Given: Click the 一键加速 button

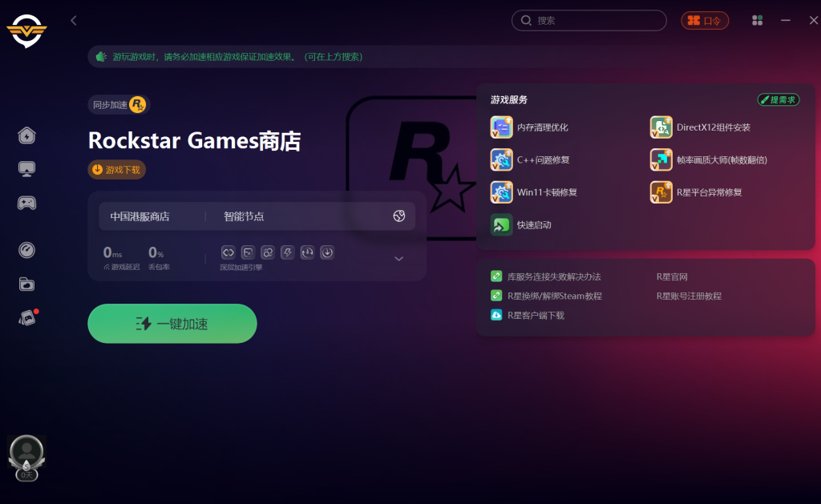Looking at the screenshot, I should (x=172, y=324).
